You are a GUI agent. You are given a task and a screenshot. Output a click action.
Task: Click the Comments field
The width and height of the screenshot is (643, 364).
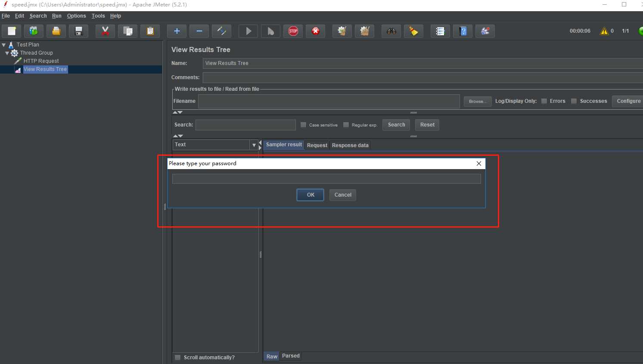coord(422,77)
